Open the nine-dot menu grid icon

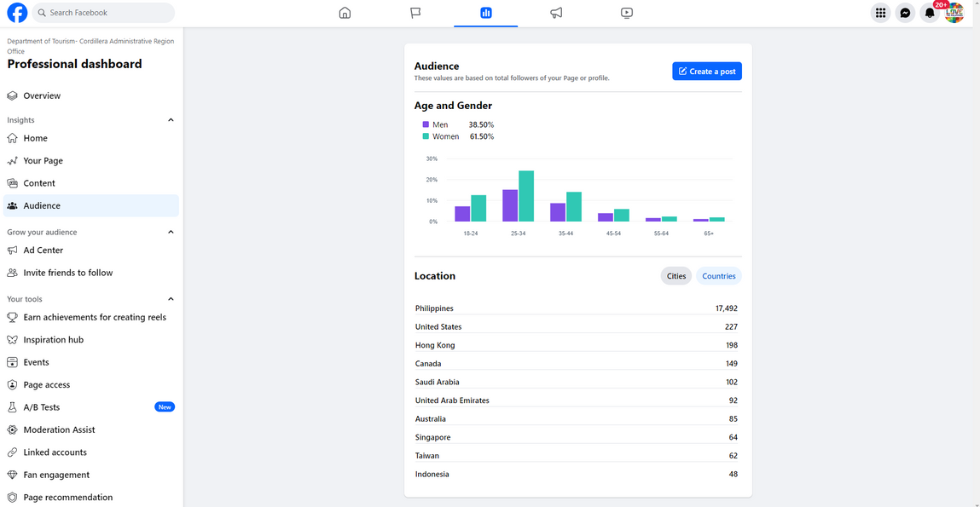pos(880,13)
